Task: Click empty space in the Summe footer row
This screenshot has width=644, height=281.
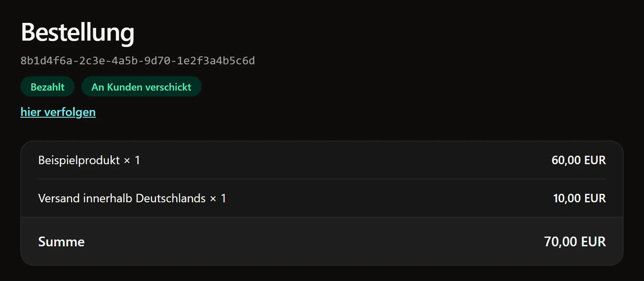Action: (x=314, y=242)
